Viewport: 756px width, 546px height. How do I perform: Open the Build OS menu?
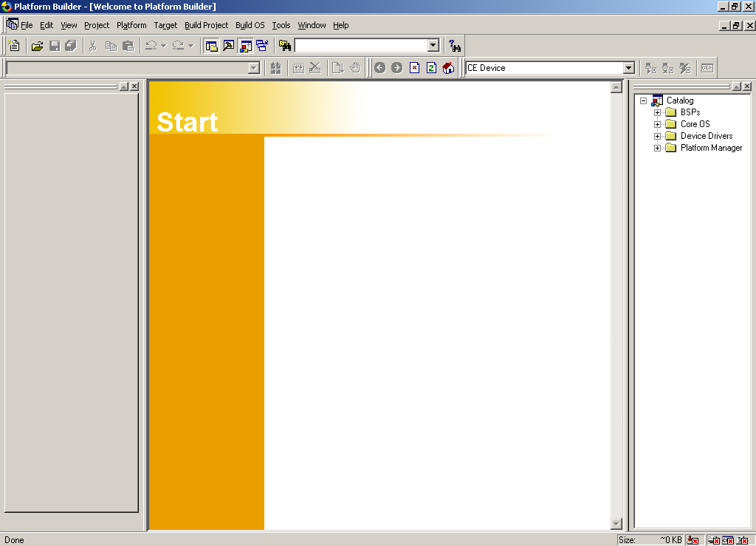[250, 25]
